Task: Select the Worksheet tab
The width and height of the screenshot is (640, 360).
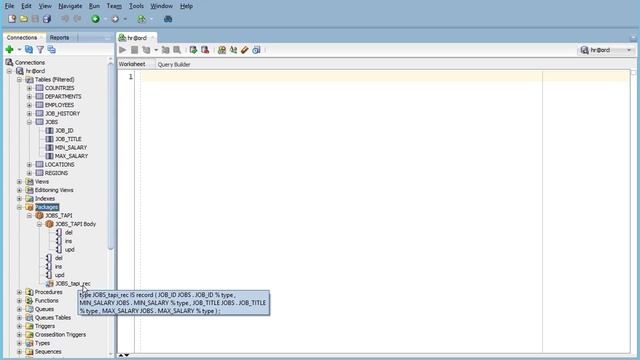Action: point(132,64)
